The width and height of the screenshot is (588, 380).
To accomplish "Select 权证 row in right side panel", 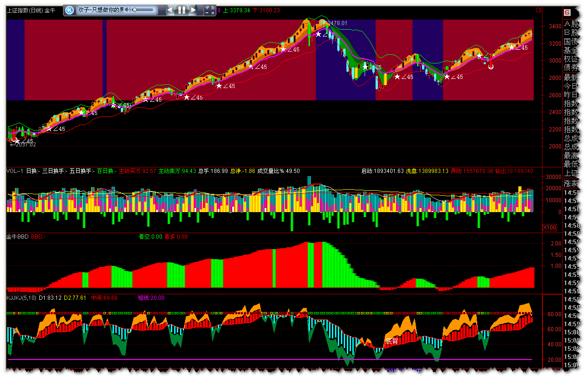I will pos(571,59).
